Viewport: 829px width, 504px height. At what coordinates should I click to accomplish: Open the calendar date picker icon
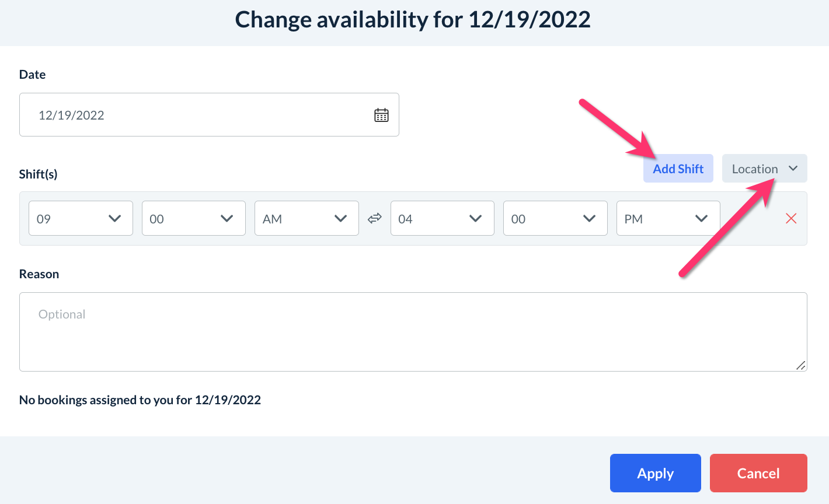pyautogui.click(x=381, y=115)
